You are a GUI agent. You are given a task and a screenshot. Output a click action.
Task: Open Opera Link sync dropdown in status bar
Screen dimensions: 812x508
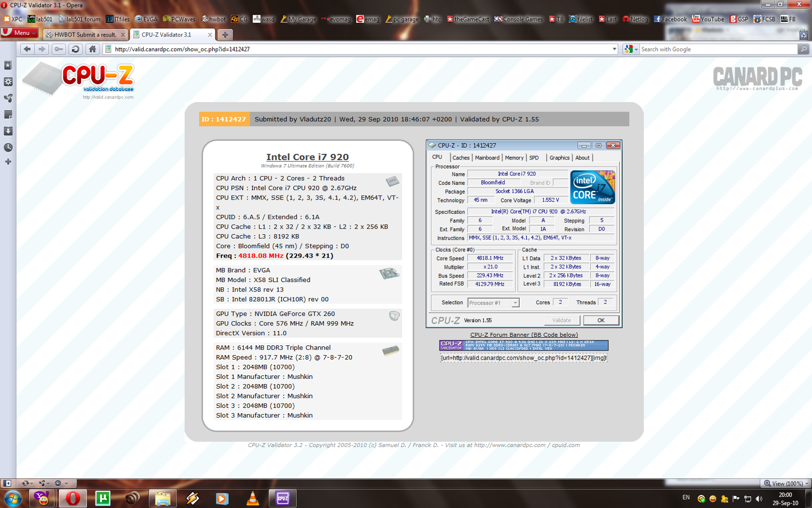point(27,483)
